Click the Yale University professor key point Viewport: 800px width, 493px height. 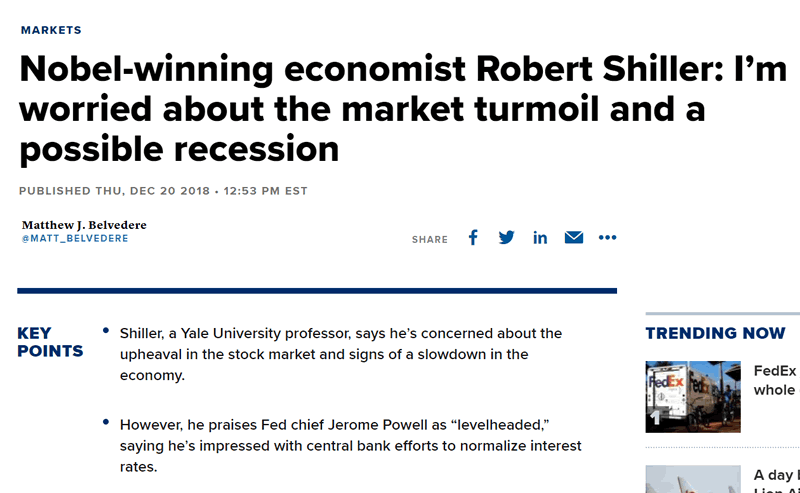340,354
